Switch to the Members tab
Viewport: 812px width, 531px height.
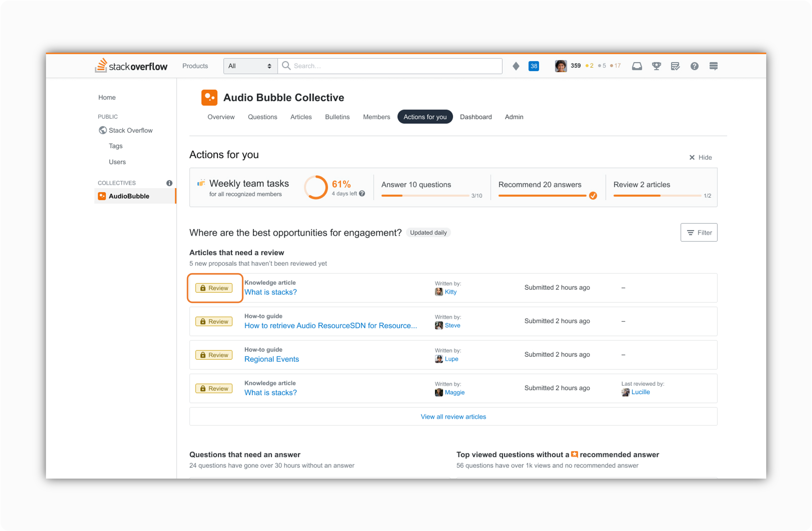tap(376, 117)
